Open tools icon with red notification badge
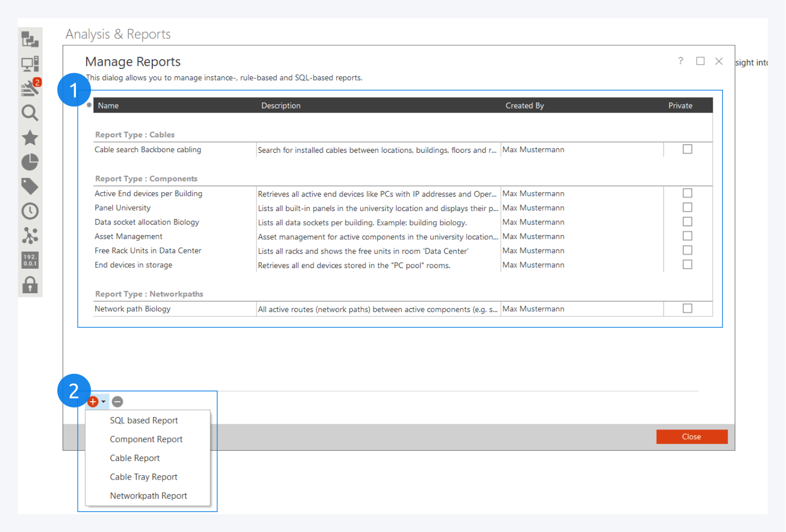Image resolution: width=786 pixels, height=532 pixels. [x=30, y=88]
